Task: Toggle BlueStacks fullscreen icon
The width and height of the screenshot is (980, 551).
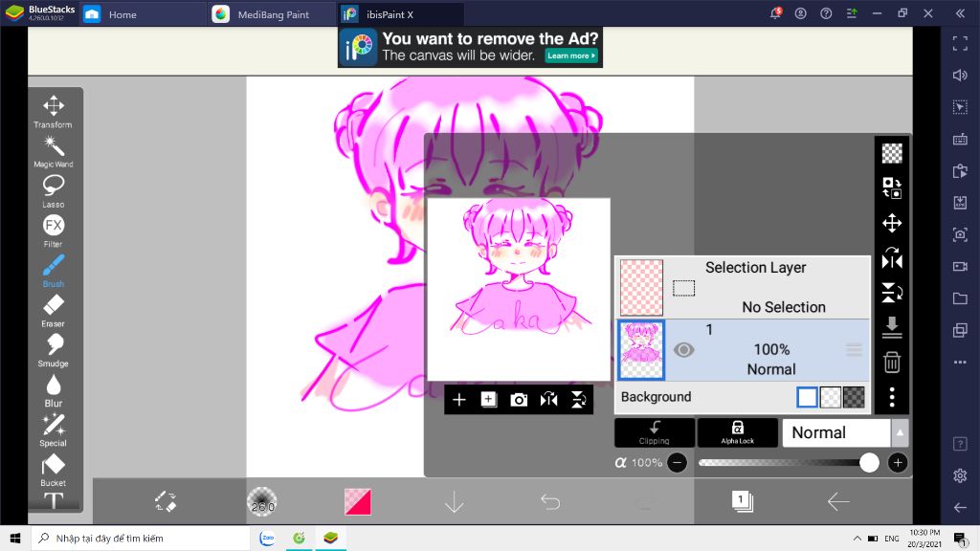Action: pyautogui.click(x=960, y=43)
